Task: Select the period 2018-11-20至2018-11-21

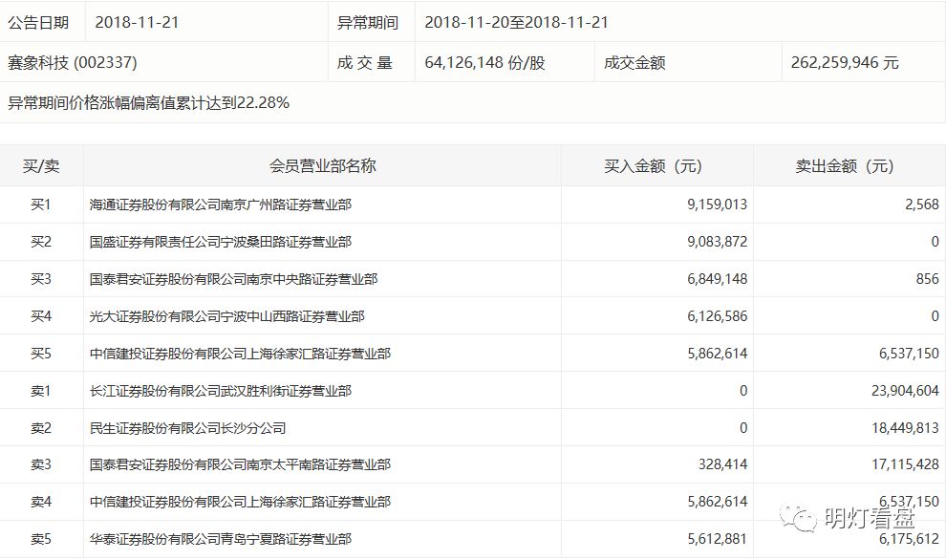Action: coord(516,23)
